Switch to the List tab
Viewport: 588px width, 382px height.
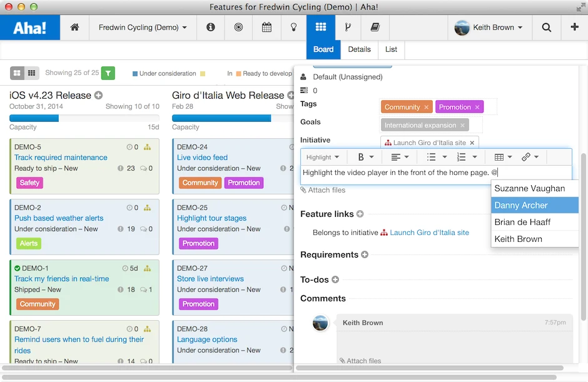[x=391, y=49]
